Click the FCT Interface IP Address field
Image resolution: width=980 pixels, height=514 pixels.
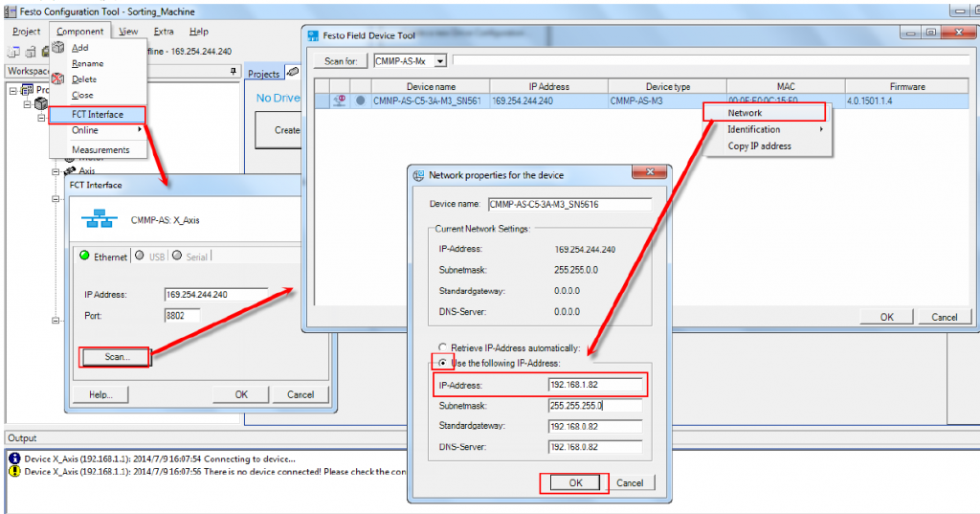[x=216, y=295]
